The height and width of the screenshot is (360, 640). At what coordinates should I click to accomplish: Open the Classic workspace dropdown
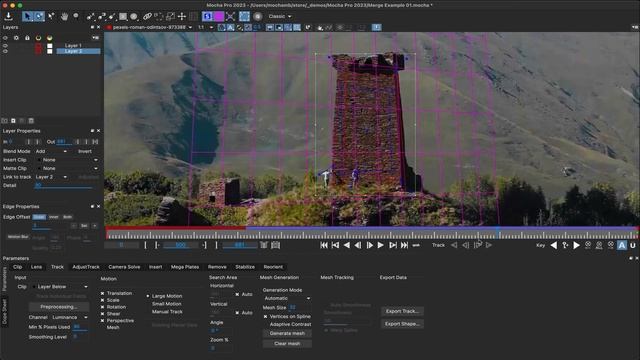(x=280, y=16)
